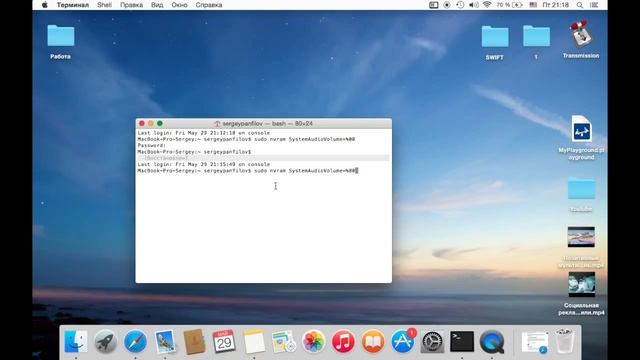640x360 pixels.
Task: Open the Правка menu
Action: coord(131,5)
